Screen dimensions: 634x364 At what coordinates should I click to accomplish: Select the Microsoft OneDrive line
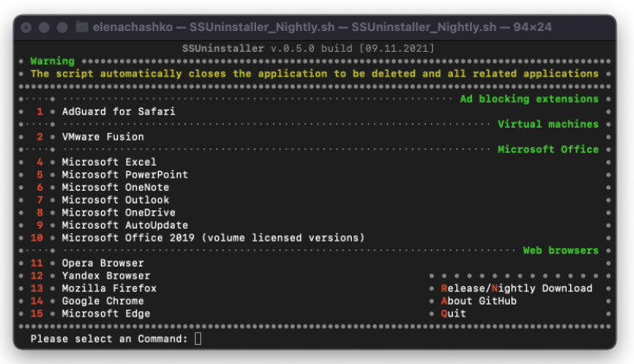[x=118, y=212]
